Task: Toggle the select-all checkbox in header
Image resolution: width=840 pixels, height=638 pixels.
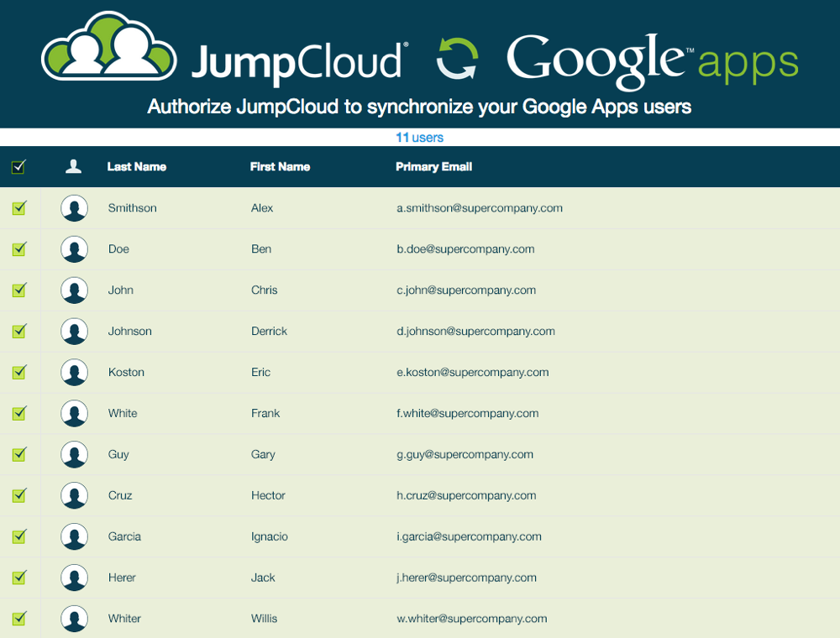Action: [18, 167]
